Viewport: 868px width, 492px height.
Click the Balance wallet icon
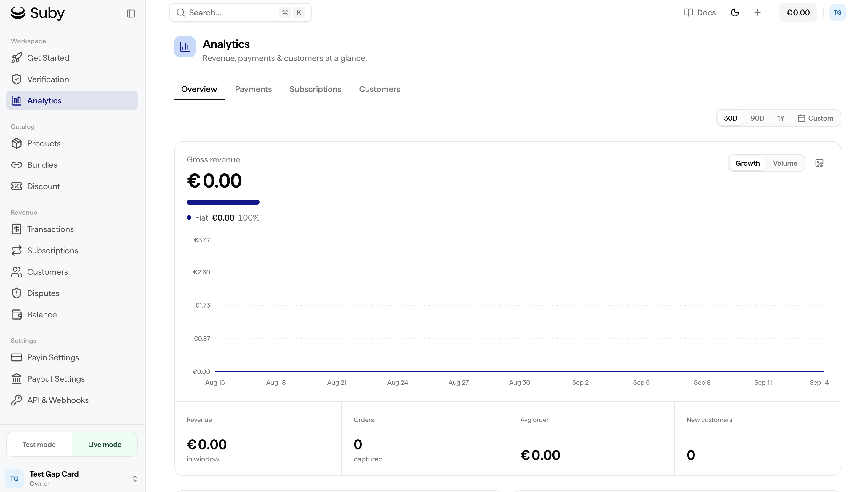coord(17,314)
